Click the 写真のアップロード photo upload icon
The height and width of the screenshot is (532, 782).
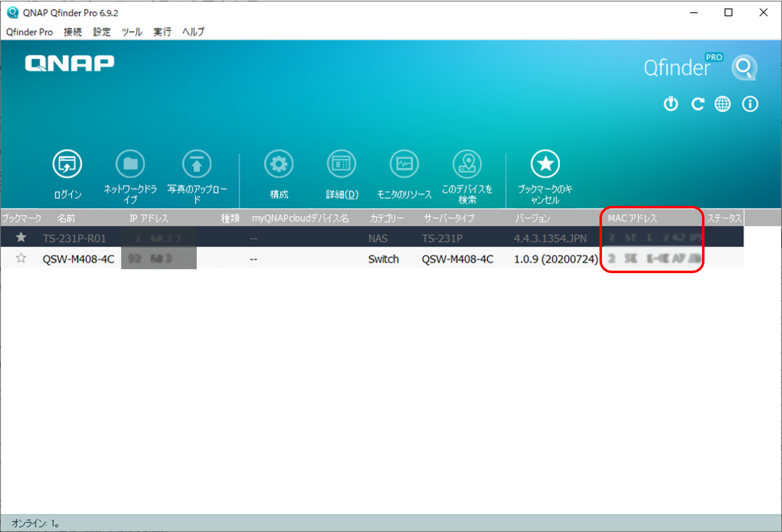197,164
